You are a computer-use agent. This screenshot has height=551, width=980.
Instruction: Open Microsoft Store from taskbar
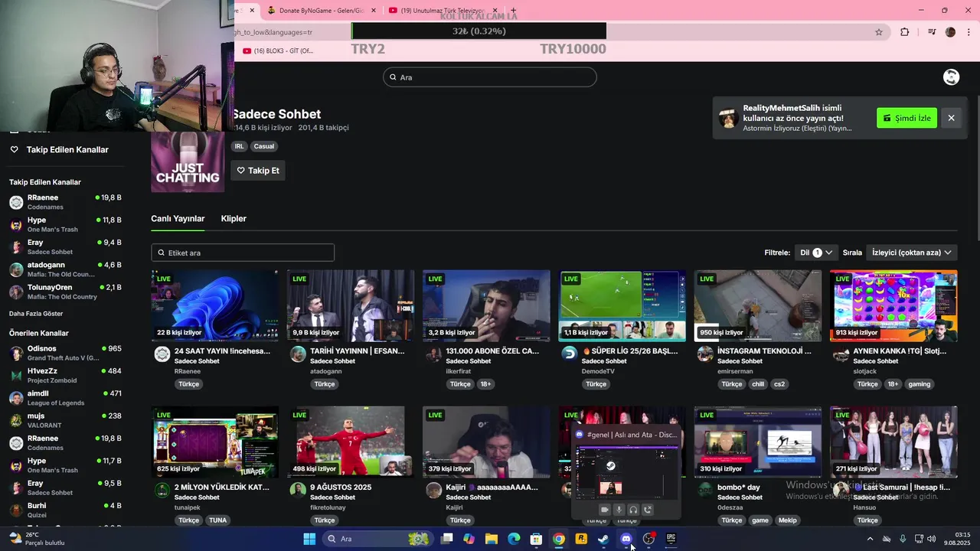(x=537, y=539)
